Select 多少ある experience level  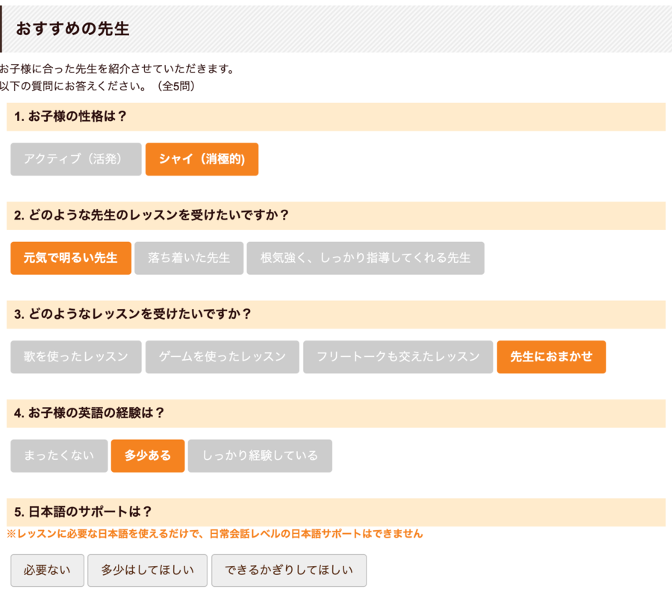click(148, 455)
